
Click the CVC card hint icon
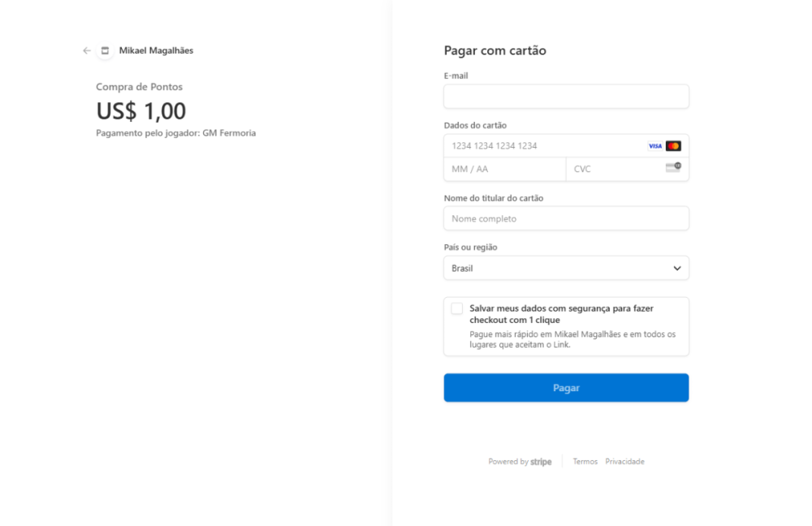click(x=673, y=167)
